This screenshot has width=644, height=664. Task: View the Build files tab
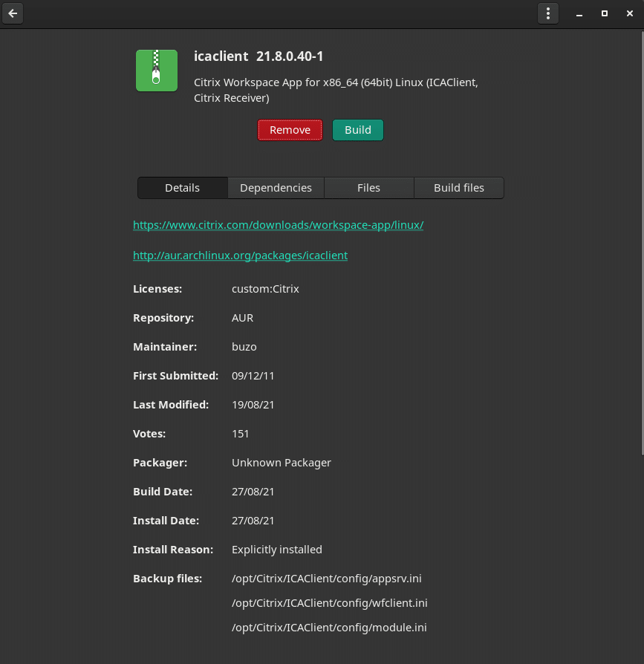459,188
